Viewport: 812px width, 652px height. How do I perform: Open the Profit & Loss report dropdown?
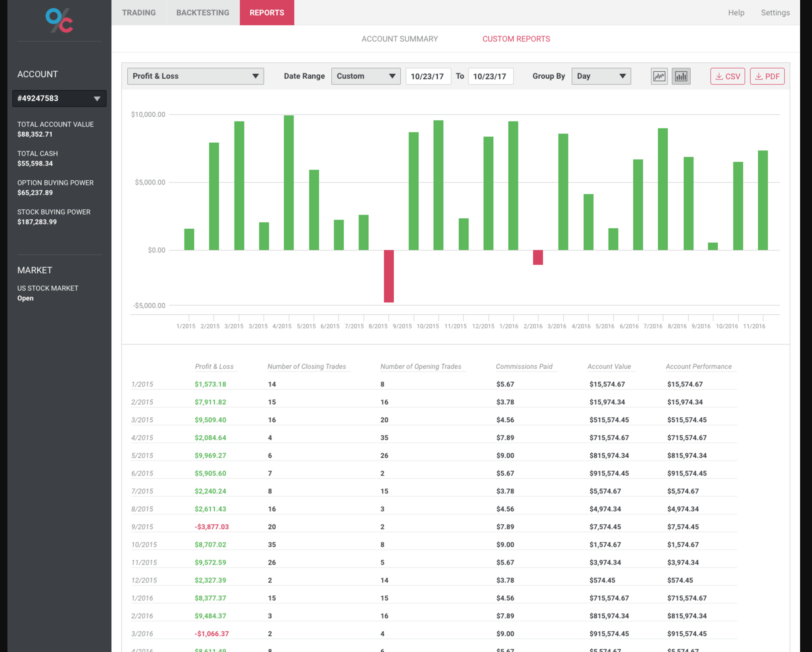195,76
